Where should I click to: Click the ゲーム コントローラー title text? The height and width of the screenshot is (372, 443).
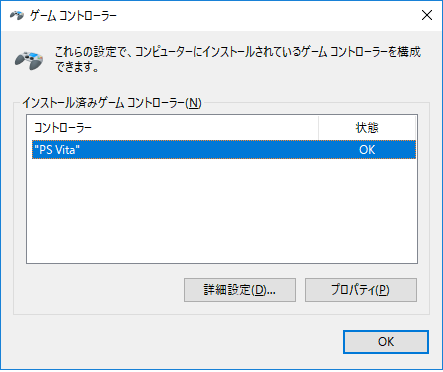point(73,16)
